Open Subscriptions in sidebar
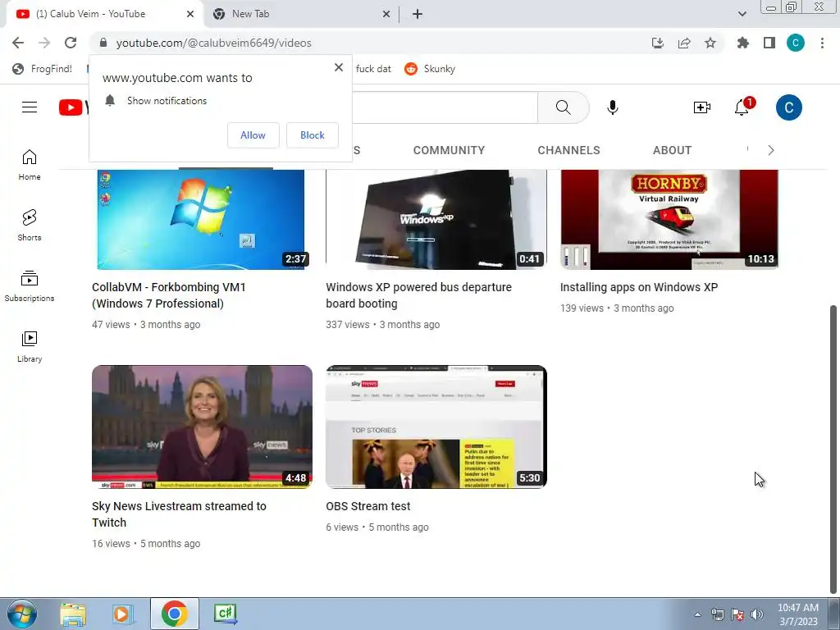 (30, 286)
